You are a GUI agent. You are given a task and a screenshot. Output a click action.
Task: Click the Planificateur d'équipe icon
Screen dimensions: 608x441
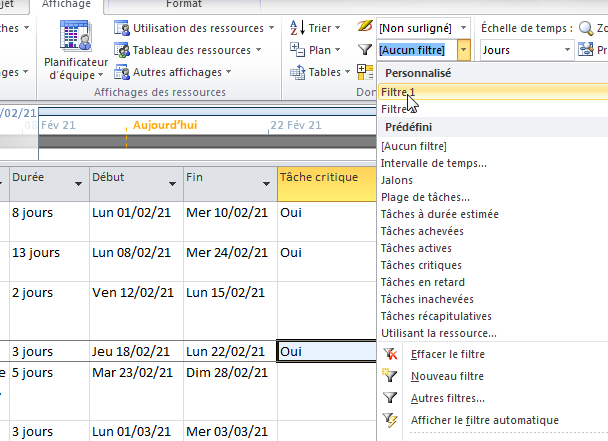point(76,36)
